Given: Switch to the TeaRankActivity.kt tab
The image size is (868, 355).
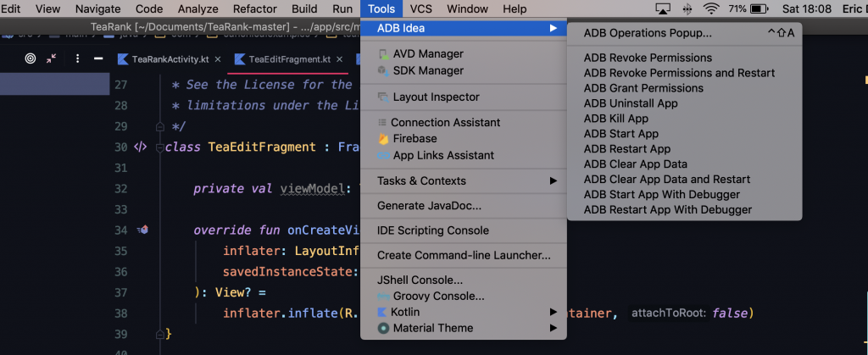Looking at the screenshot, I should [172, 59].
